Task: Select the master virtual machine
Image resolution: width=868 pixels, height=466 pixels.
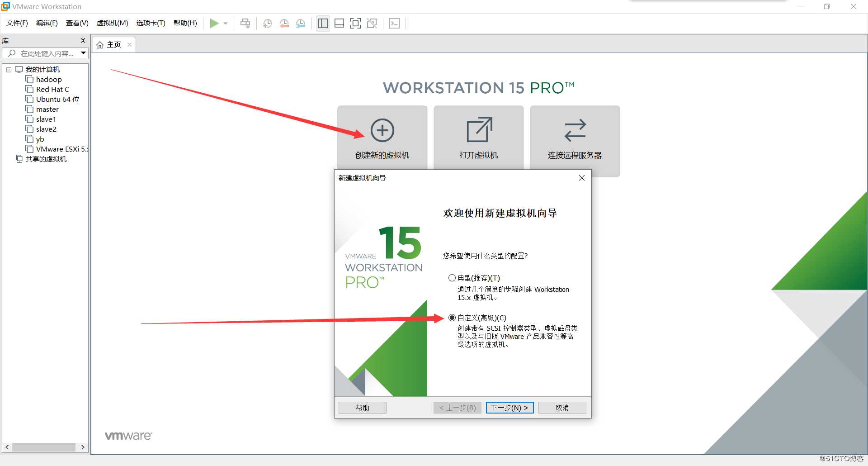Action: (47, 109)
